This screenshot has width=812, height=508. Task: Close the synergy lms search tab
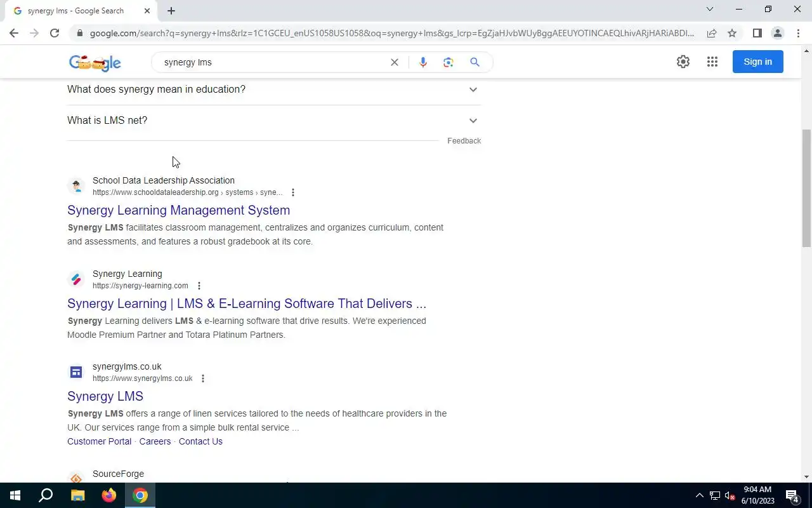147,11
